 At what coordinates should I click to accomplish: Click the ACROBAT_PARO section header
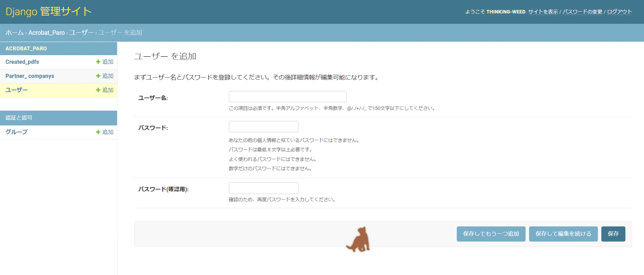click(26, 49)
